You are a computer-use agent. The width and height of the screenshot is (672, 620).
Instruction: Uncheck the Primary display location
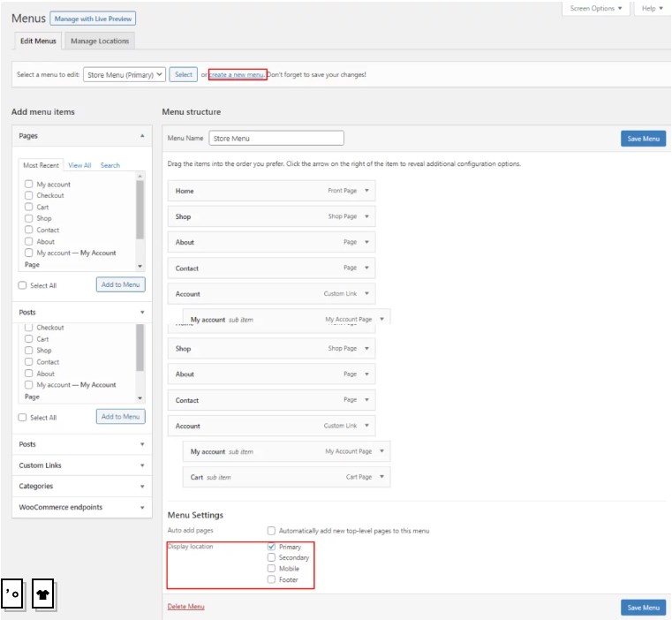pyautogui.click(x=272, y=547)
